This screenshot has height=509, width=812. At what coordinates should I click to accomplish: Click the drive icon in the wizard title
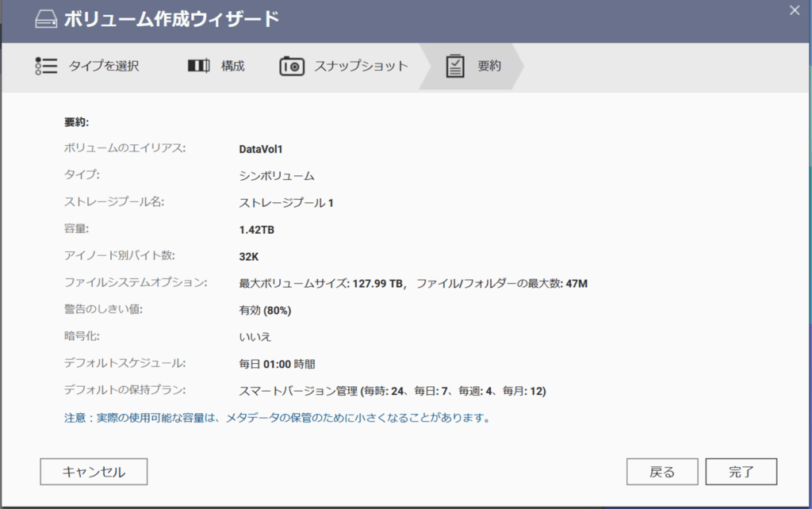coord(46,20)
